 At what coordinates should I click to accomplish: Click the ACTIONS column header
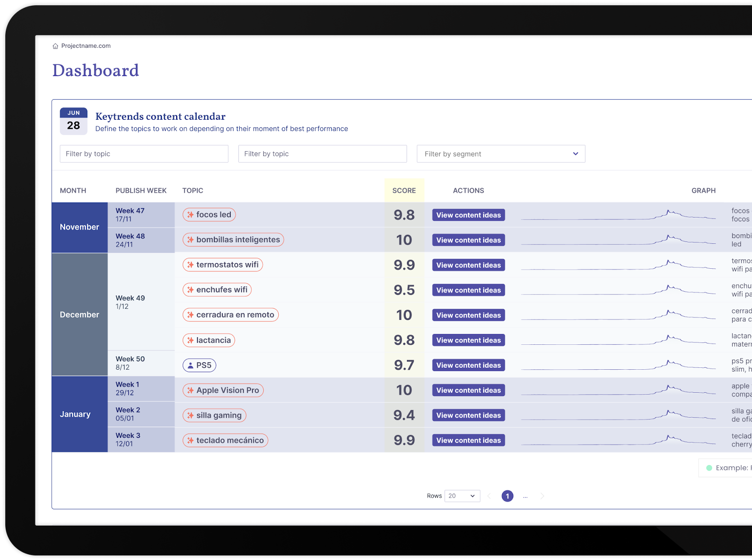click(469, 191)
